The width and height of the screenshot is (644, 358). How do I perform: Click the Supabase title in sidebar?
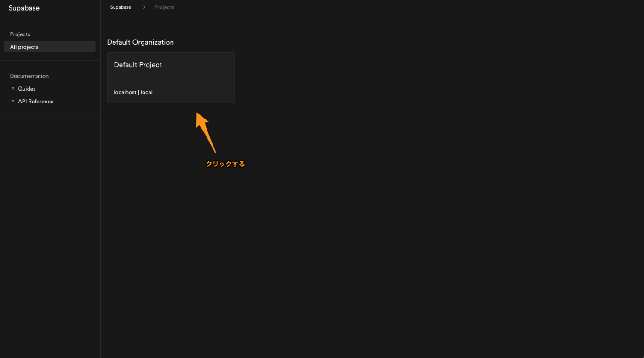point(24,8)
